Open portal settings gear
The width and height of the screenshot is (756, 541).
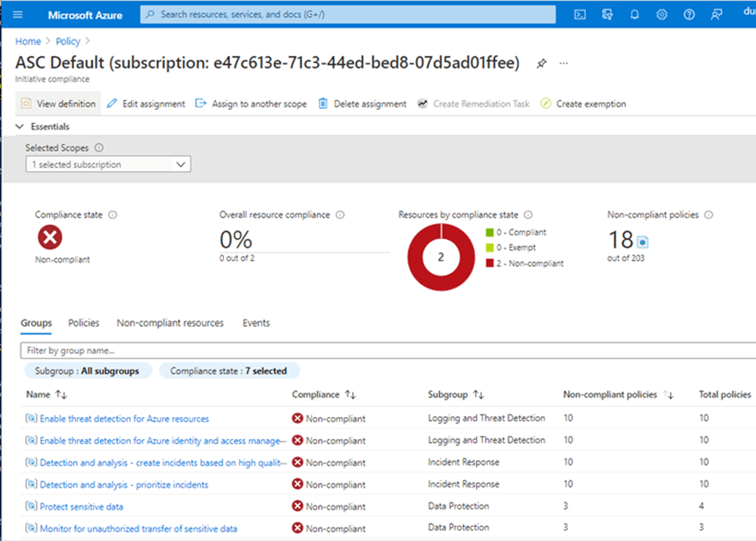click(662, 15)
